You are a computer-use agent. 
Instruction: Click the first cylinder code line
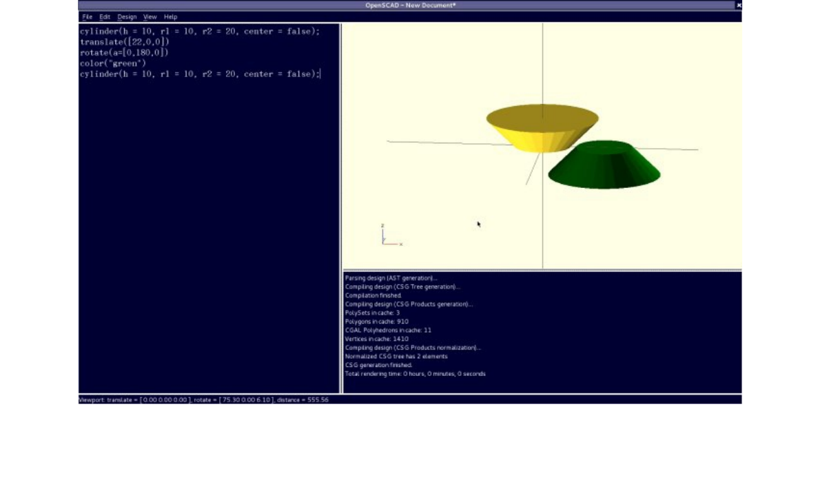pos(199,32)
